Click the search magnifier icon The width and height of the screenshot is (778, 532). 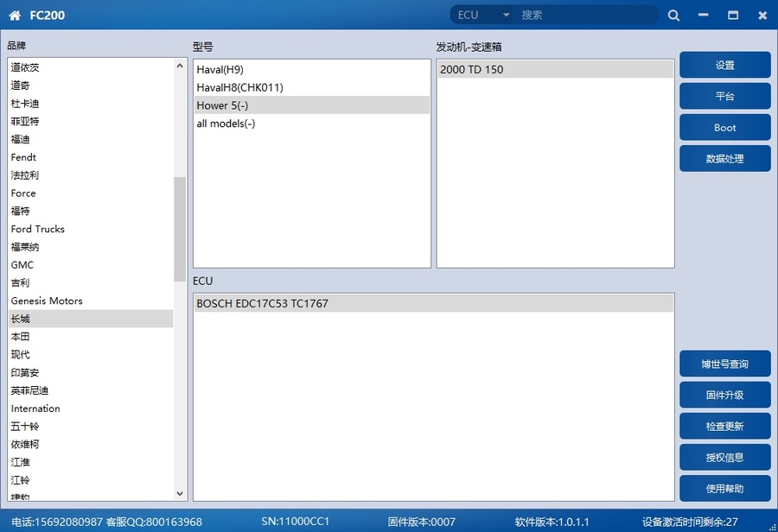[673, 16]
